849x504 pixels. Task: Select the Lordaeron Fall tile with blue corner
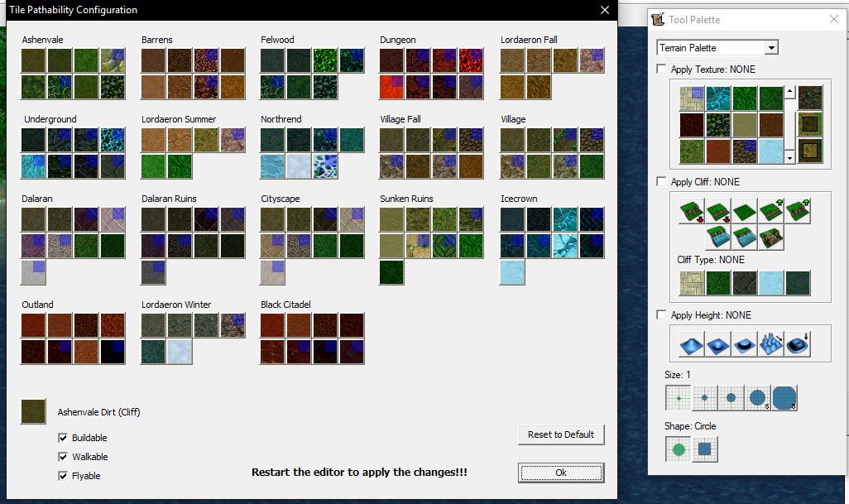click(592, 60)
